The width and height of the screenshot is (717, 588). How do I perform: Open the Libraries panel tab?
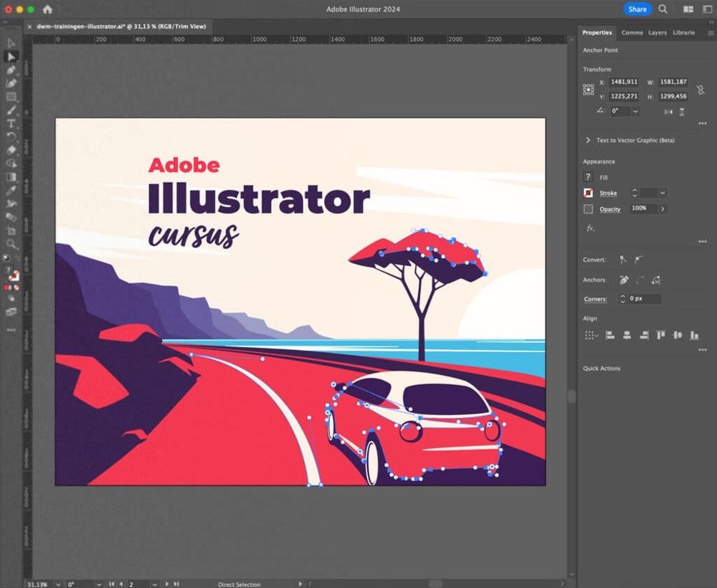683,33
